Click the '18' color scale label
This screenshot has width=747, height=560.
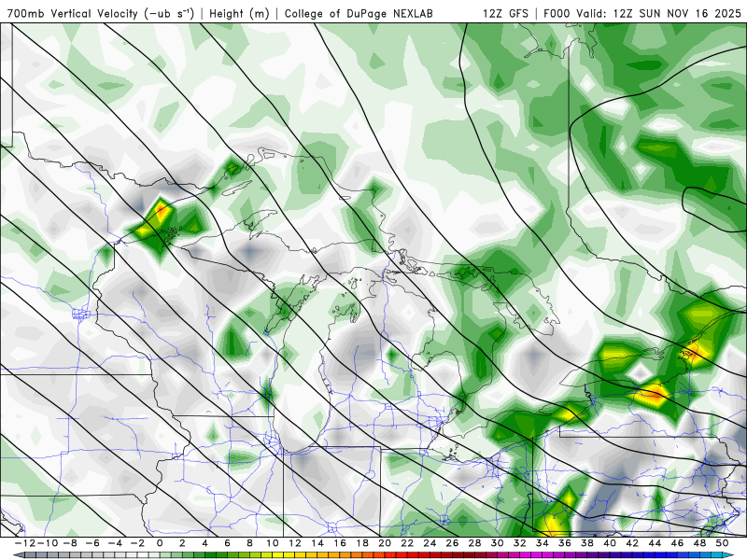[x=362, y=543]
